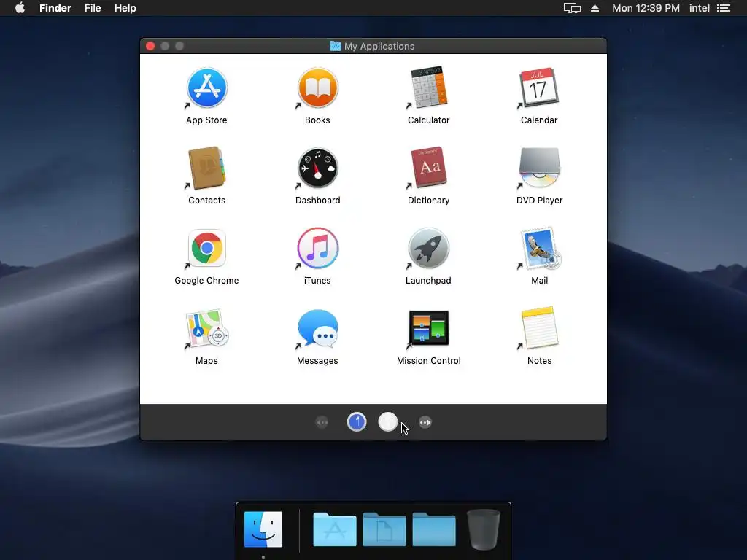Screen dimensions: 747x560
Task: Open the Books app icon
Action: pyautogui.click(x=318, y=87)
